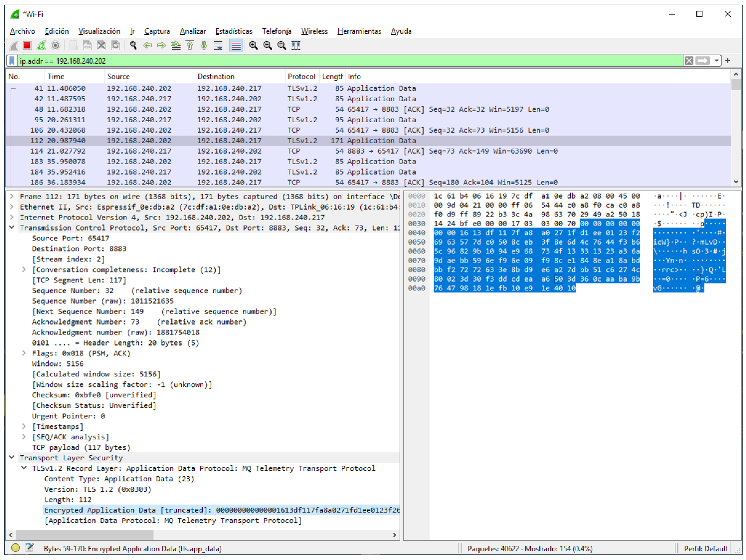This screenshot has height=560, width=746.
Task: Toggle colorize packet list button
Action: (x=236, y=45)
